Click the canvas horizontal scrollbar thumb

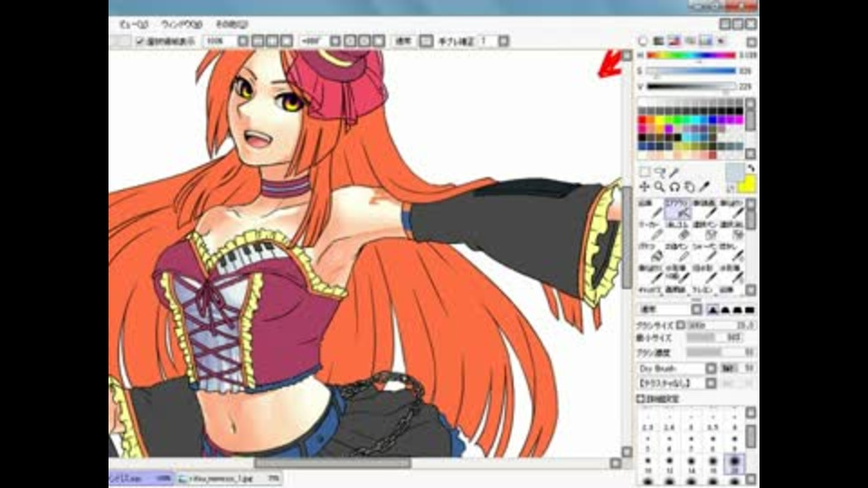pyautogui.click(x=332, y=463)
